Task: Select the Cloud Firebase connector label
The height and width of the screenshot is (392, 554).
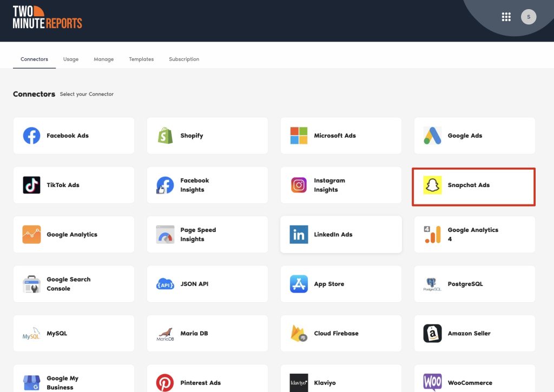Action: click(x=337, y=334)
